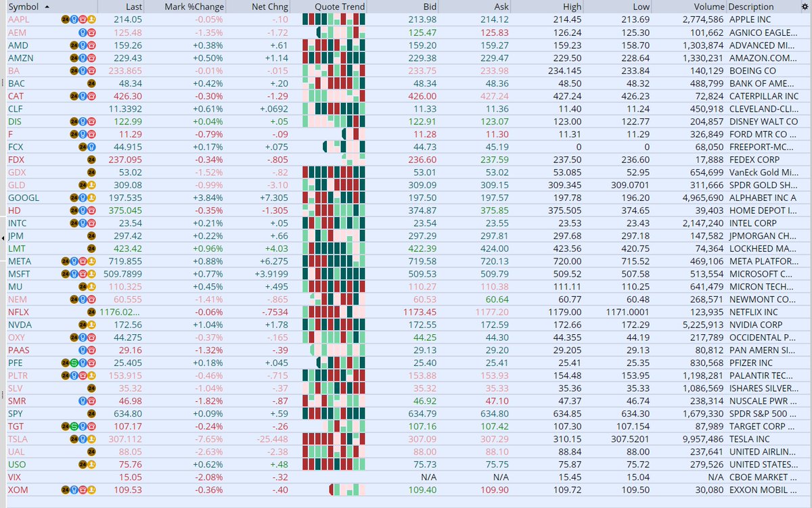Screen dimensions: 812x508
Task: Click the yellow person icon on NVDA row
Action: pyautogui.click(x=91, y=325)
